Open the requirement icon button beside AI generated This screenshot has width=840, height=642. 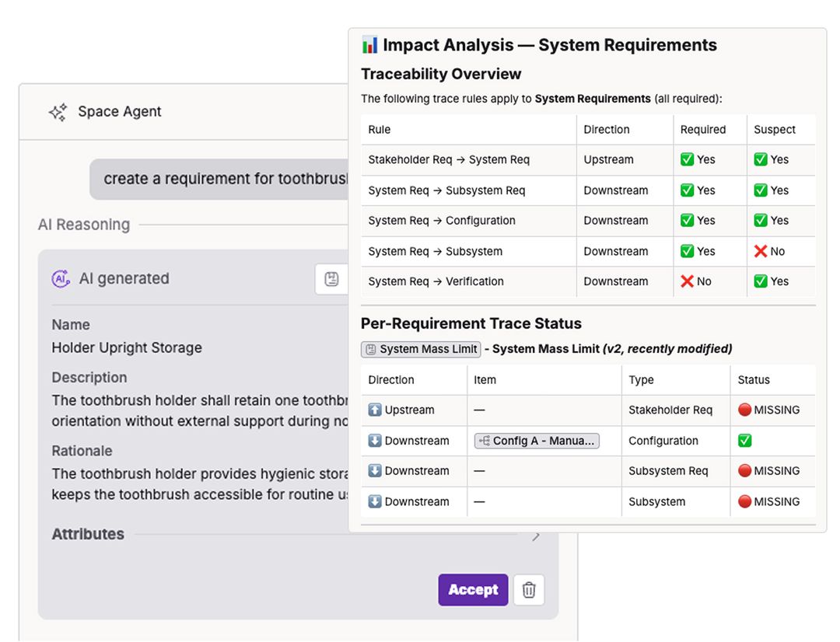331,279
